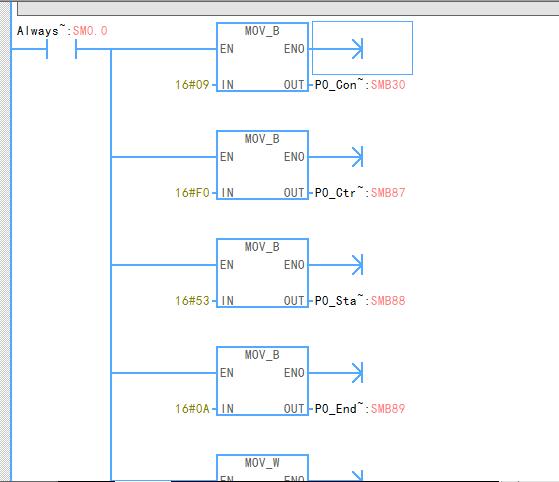Click the Always~:SM0.0 contact label
Viewport: 559px width, 482px height.
(62, 31)
